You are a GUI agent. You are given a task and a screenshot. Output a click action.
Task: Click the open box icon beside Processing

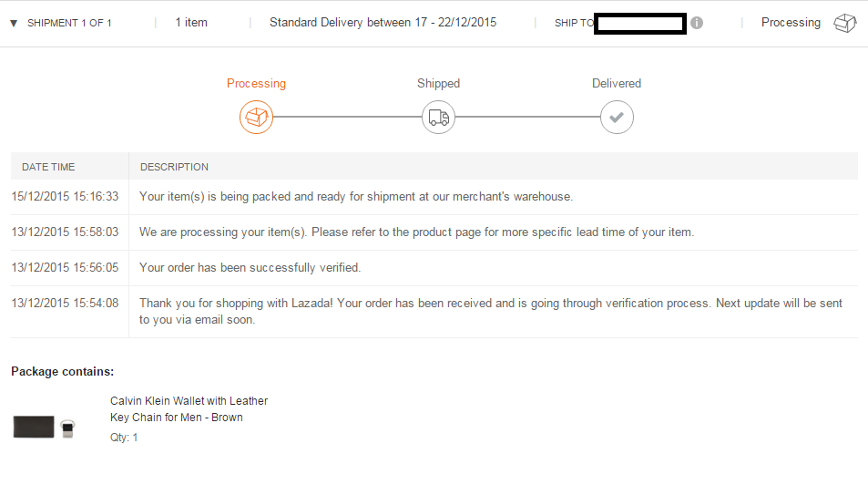coord(845,23)
